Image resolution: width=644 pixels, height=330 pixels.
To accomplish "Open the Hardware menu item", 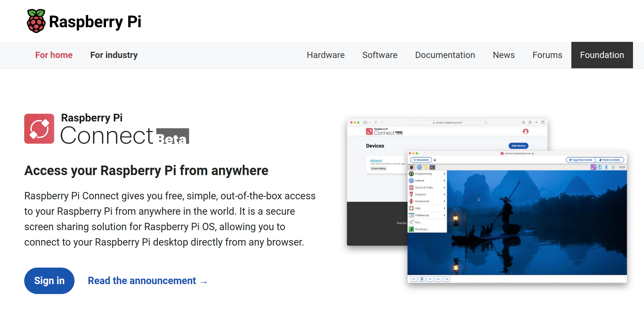I will tap(326, 55).
